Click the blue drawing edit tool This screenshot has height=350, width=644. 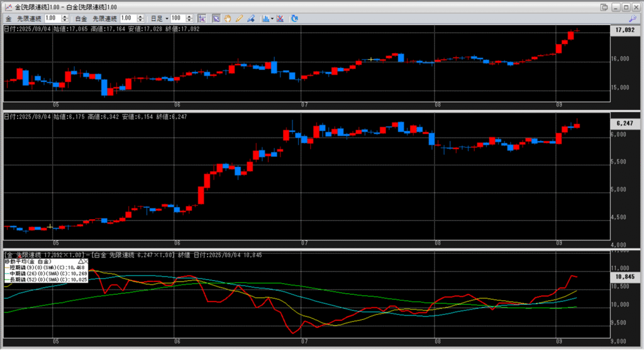coord(250,19)
